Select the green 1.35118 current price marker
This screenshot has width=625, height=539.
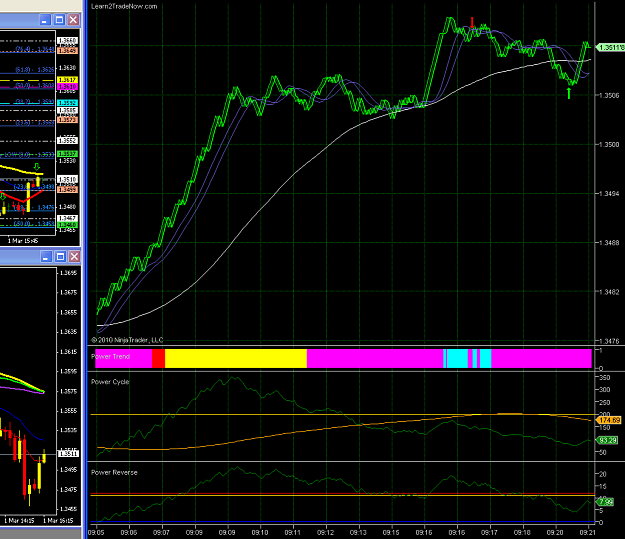610,47
